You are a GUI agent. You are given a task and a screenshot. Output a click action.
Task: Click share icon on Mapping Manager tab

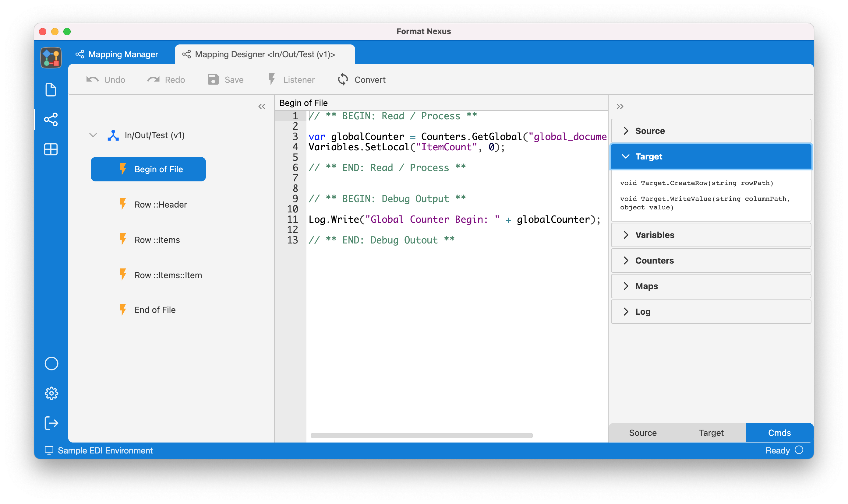pyautogui.click(x=80, y=54)
